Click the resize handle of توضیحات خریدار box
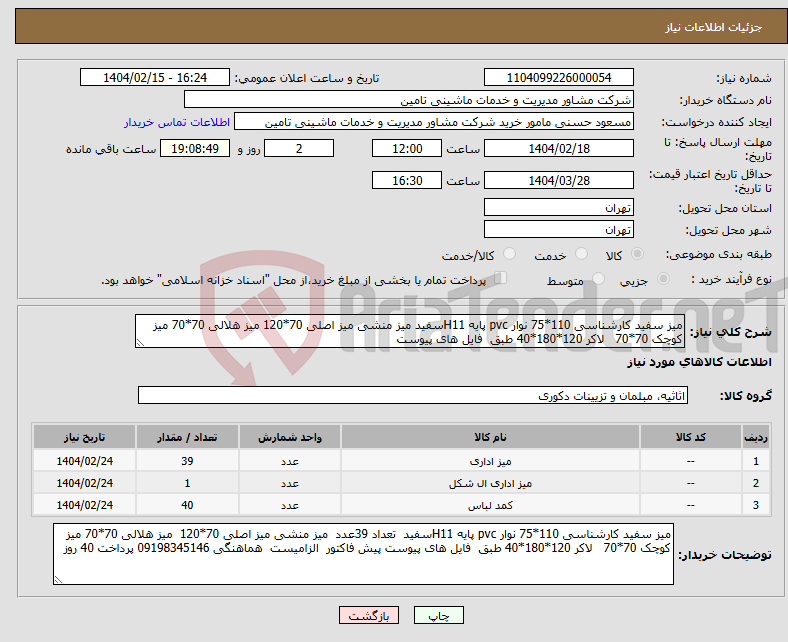Image resolution: width=788 pixels, height=642 pixels. [58, 580]
